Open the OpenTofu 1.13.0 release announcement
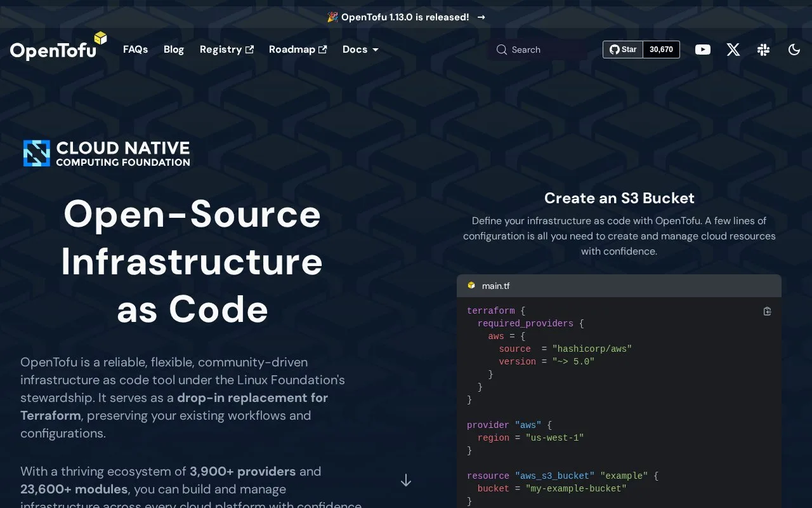The image size is (812, 508). 405,17
